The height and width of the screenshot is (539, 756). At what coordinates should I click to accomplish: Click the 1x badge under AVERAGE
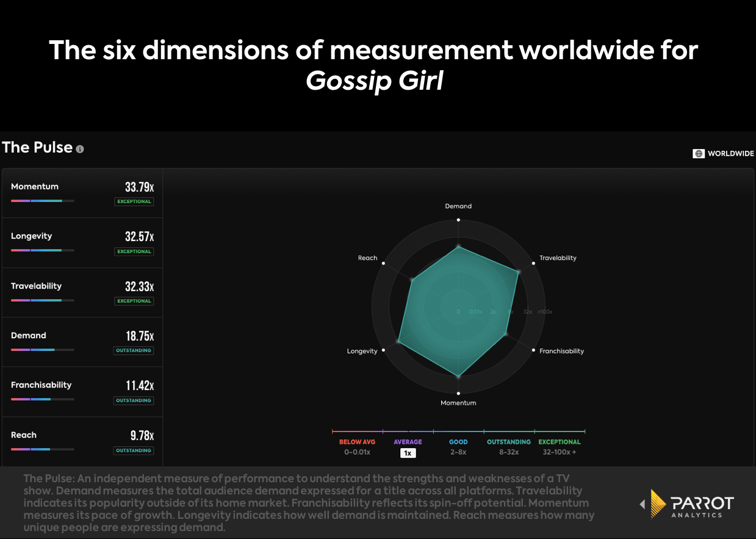(x=408, y=453)
